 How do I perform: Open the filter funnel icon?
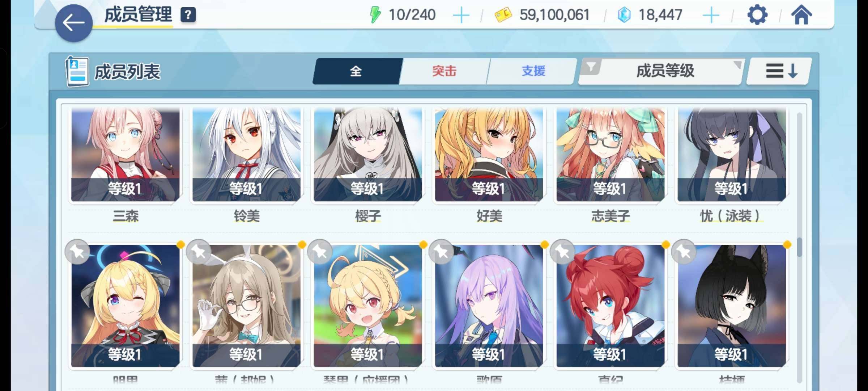tap(591, 67)
